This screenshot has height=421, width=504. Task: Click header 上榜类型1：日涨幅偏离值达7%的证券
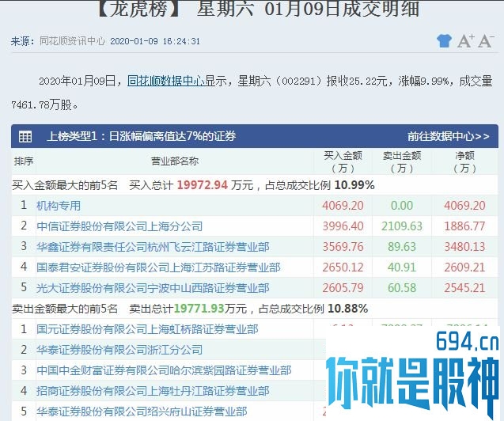pos(142,136)
